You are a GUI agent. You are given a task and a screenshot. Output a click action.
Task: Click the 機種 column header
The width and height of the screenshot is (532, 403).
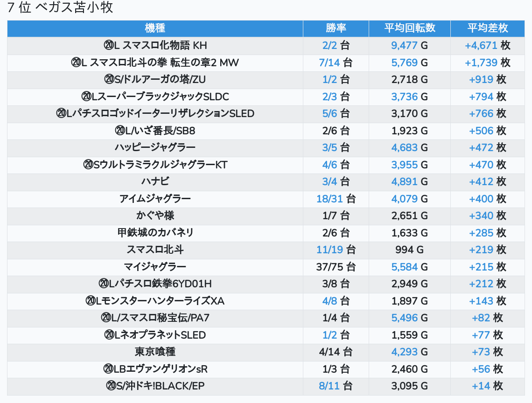(x=155, y=28)
